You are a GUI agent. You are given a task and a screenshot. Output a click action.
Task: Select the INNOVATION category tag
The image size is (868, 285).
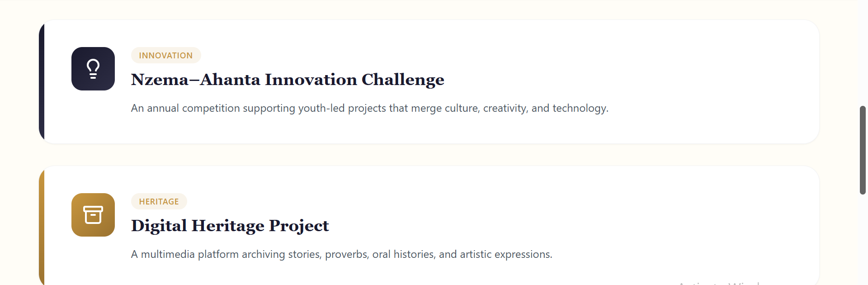(166, 55)
